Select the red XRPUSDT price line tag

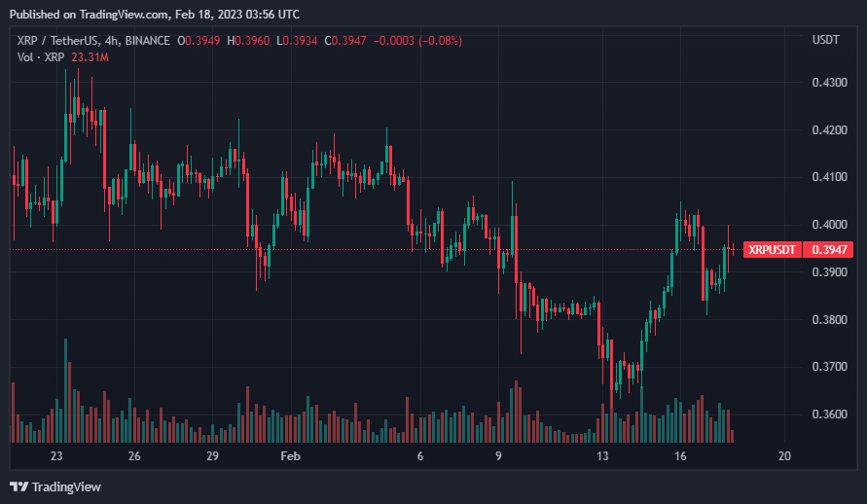(x=773, y=250)
